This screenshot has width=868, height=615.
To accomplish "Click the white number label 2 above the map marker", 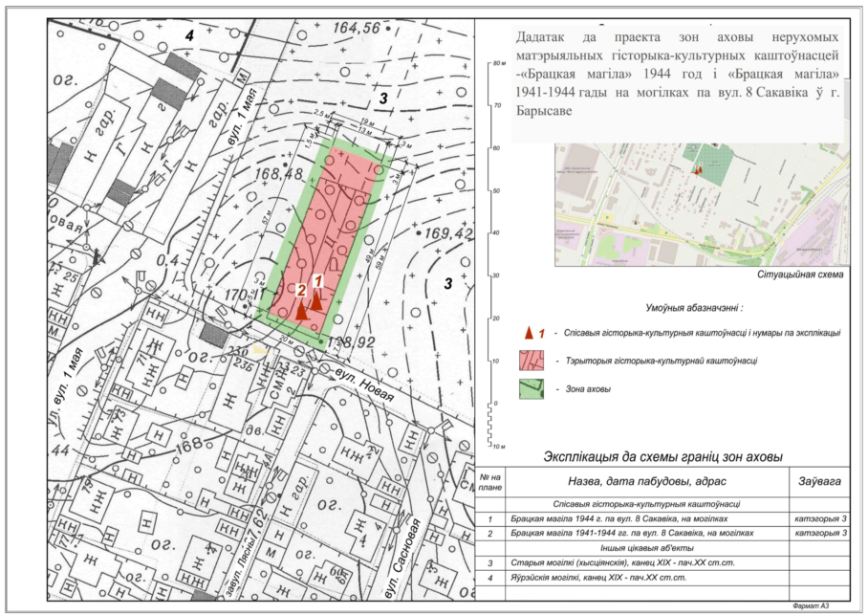I will (x=301, y=290).
